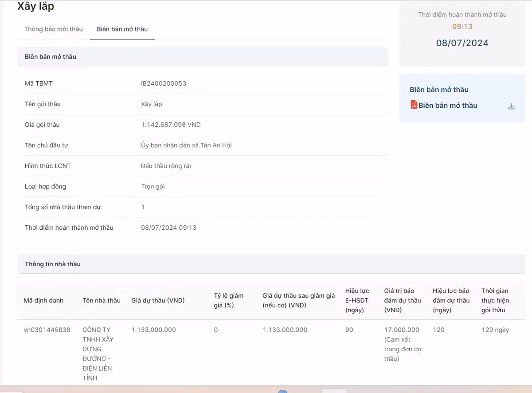Click the Tỷ lệ giảm giá (%) column header
Screen dimensions: 532x393
point(229,300)
